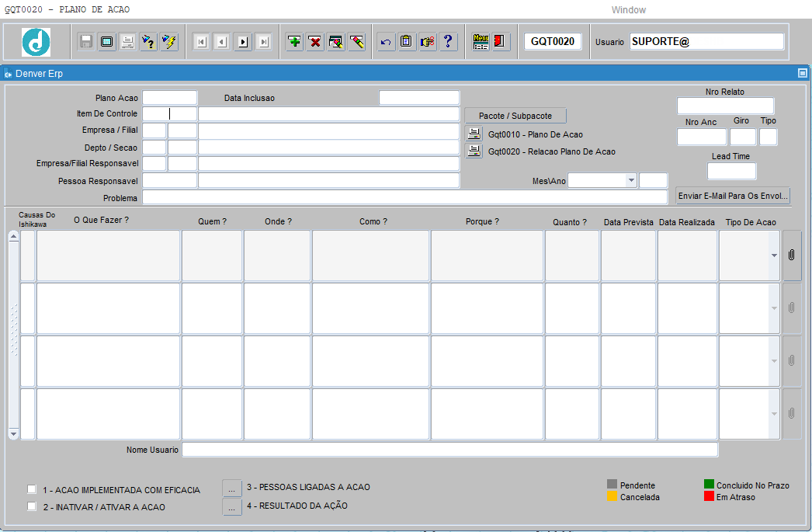This screenshot has height=532, width=812.
Task: Click the Mes\Ano year field
Action: point(653,180)
